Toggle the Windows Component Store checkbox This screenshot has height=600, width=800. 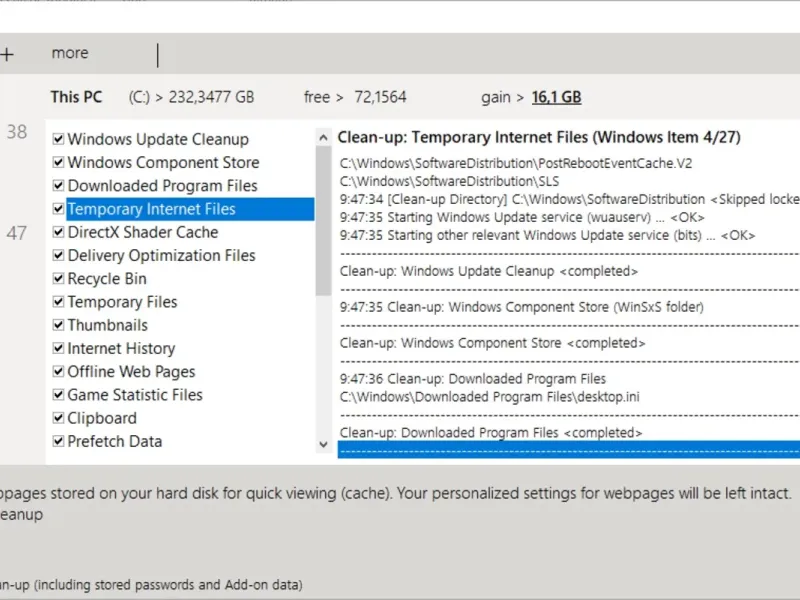[59, 163]
